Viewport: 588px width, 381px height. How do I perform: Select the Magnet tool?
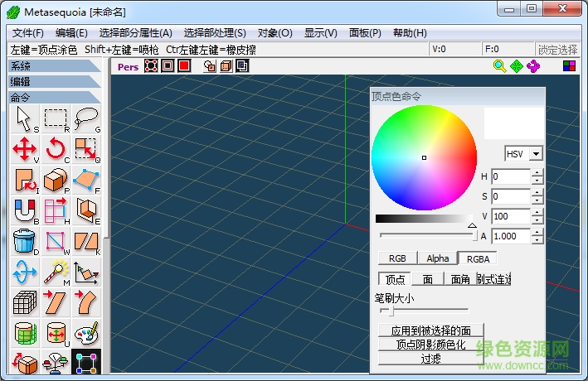coord(25,210)
